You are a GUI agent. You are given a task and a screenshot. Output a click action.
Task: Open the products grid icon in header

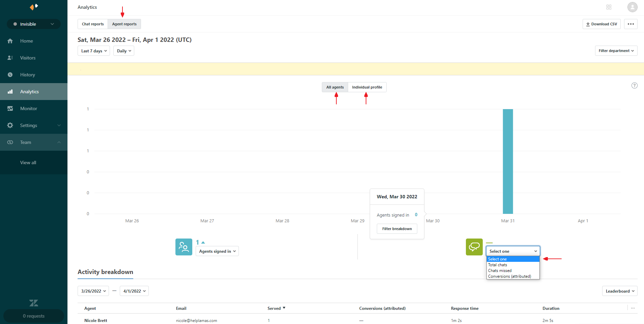pyautogui.click(x=609, y=7)
